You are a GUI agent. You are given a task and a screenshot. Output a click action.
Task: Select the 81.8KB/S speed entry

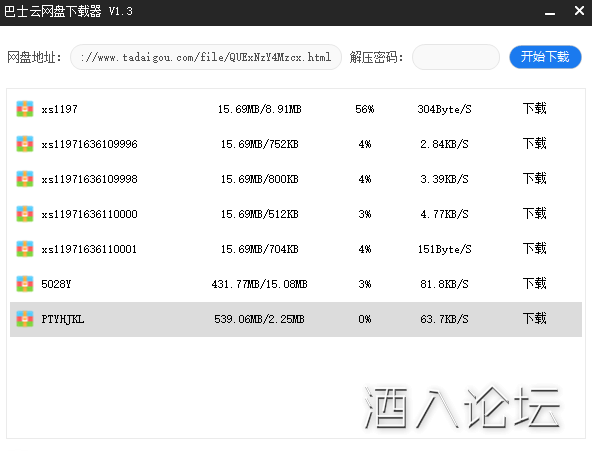coord(444,284)
